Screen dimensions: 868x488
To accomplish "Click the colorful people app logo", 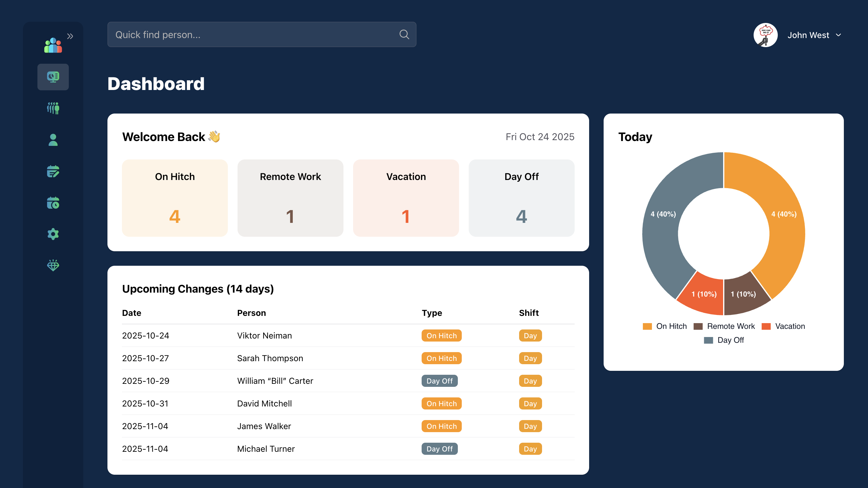I will pyautogui.click(x=53, y=45).
